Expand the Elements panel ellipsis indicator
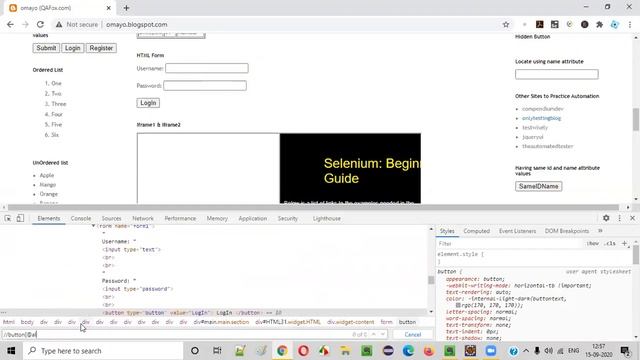 click(3, 313)
